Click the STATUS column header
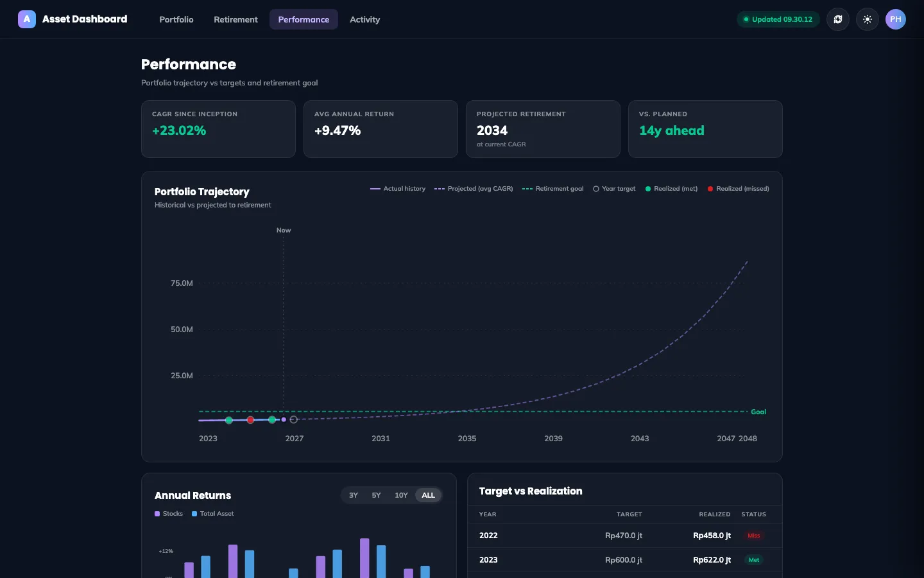The height and width of the screenshot is (578, 924). click(x=754, y=514)
